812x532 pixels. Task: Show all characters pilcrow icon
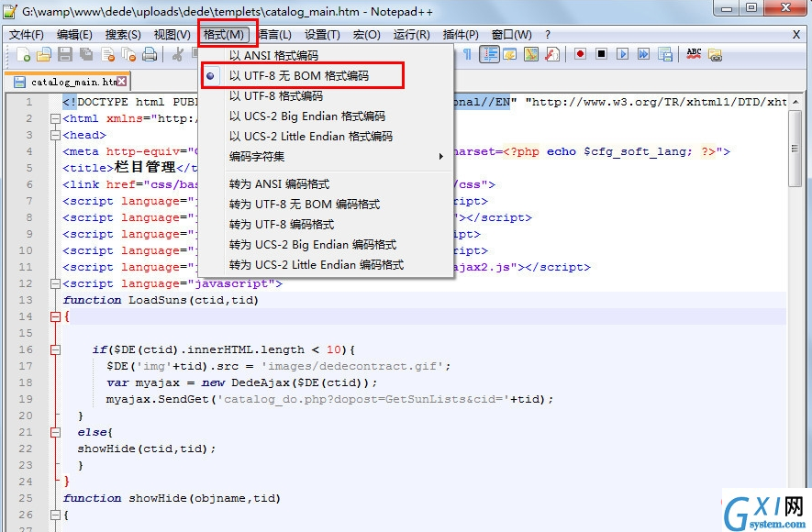(467, 54)
